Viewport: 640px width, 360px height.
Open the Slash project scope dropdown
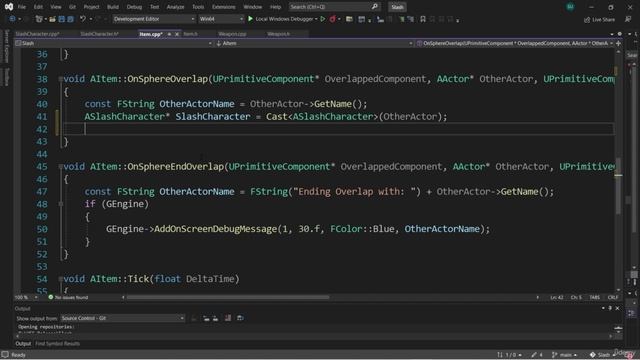(x=113, y=43)
